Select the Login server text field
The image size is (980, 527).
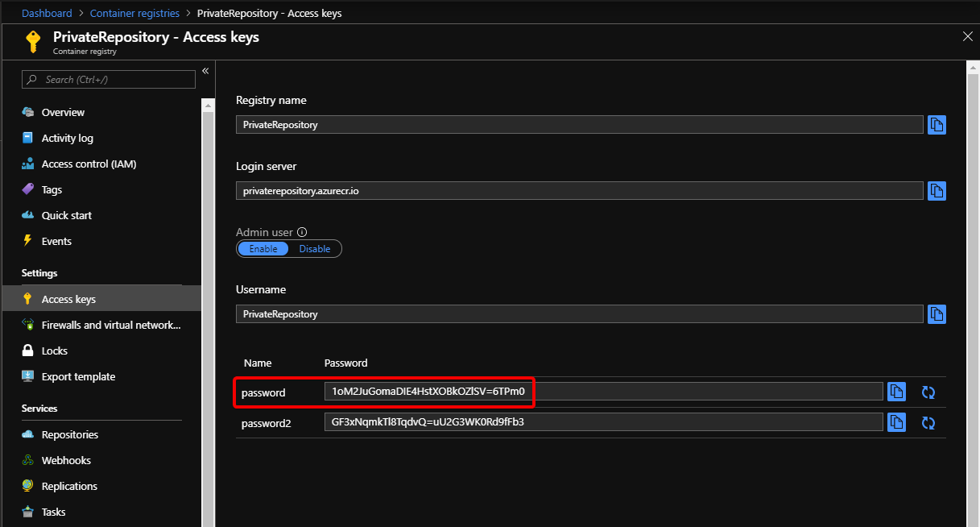coord(579,191)
